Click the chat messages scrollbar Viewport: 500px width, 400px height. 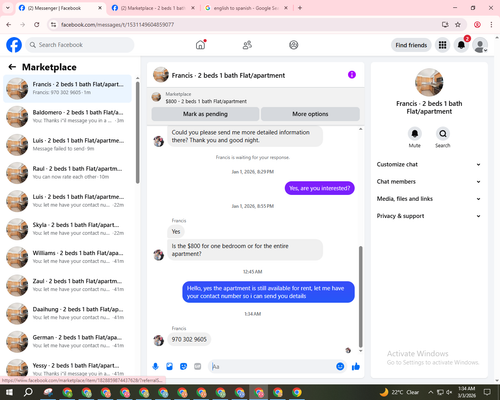(x=360, y=297)
